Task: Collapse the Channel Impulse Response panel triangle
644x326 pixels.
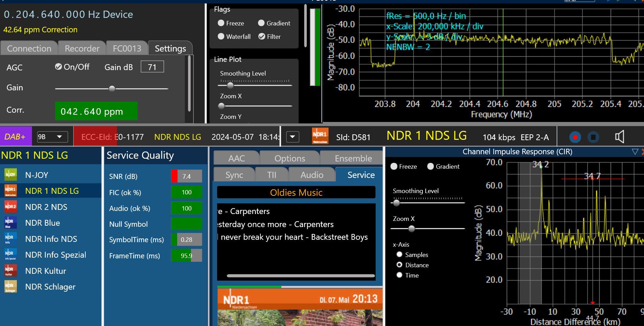Action: point(635,151)
